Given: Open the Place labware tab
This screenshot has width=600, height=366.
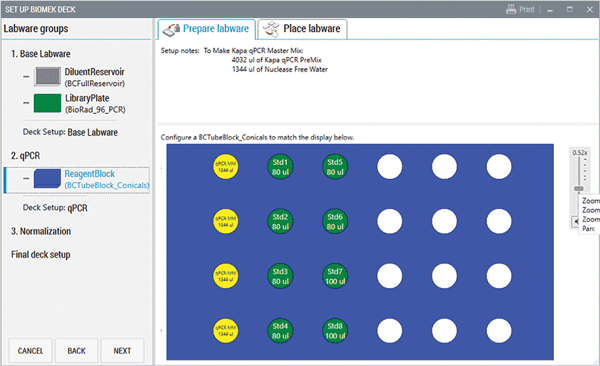Looking at the screenshot, I should pyautogui.click(x=303, y=29).
